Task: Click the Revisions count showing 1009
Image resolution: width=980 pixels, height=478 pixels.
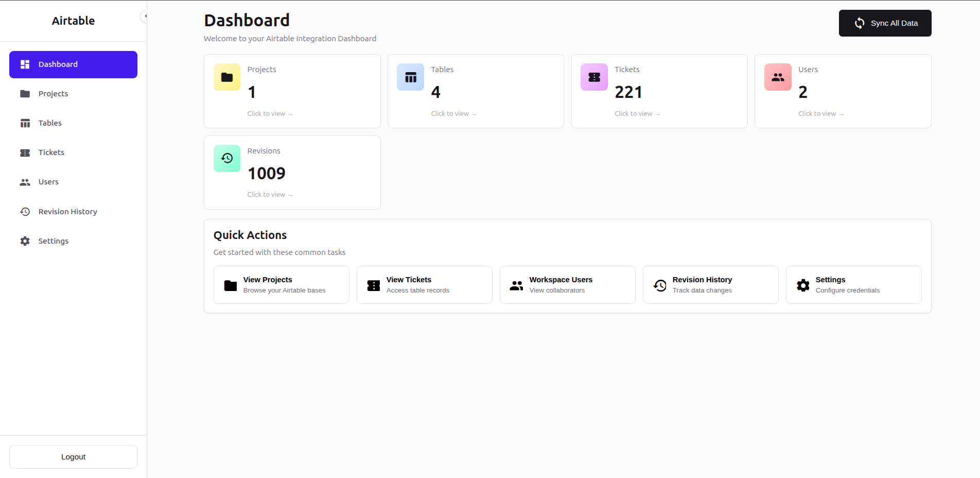Action: (x=267, y=173)
